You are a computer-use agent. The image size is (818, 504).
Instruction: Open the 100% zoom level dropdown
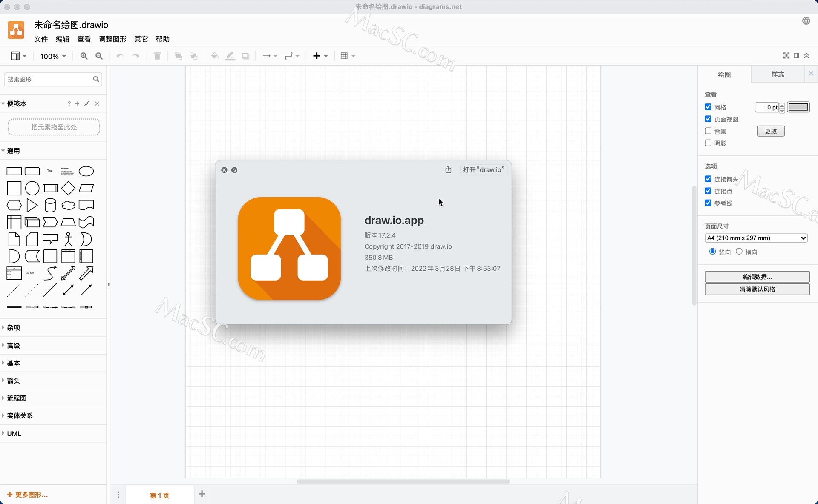point(53,56)
